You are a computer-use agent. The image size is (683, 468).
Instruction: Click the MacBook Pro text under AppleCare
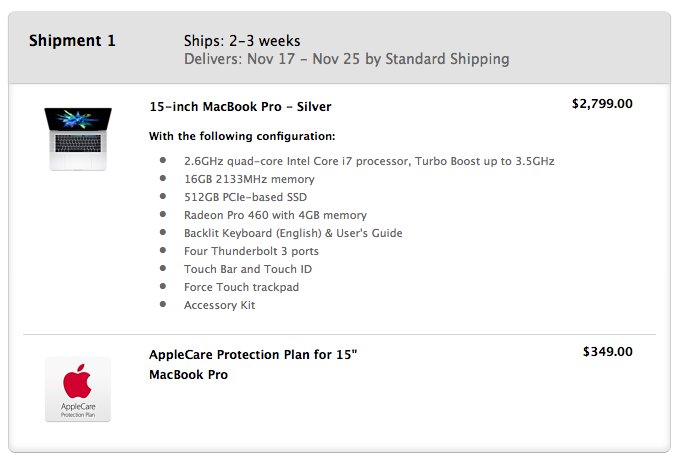(189, 375)
